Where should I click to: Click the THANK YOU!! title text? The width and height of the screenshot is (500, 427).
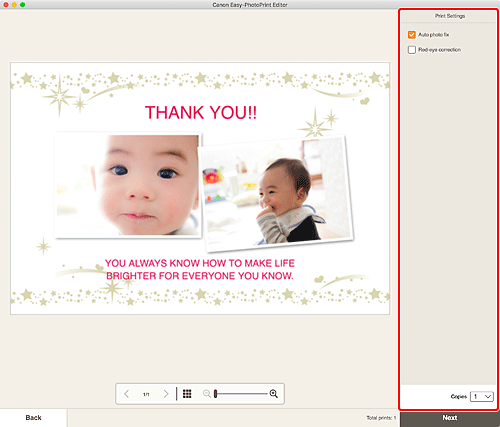point(201,112)
